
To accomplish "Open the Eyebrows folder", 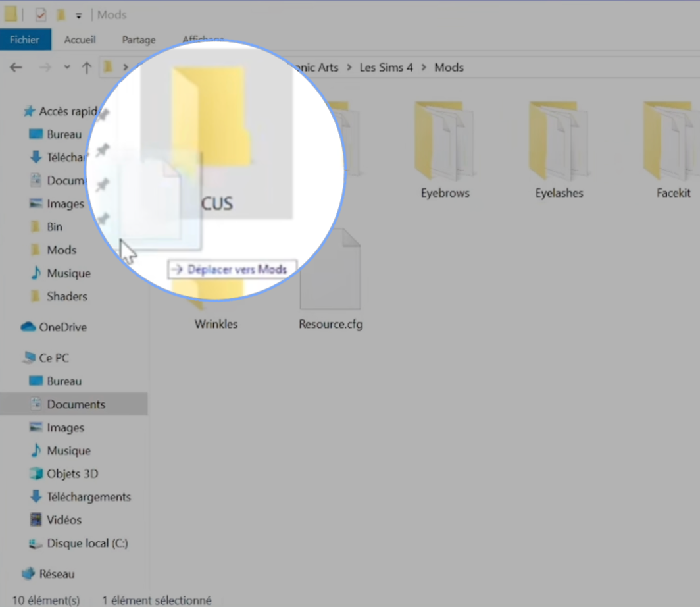I will (x=445, y=142).
